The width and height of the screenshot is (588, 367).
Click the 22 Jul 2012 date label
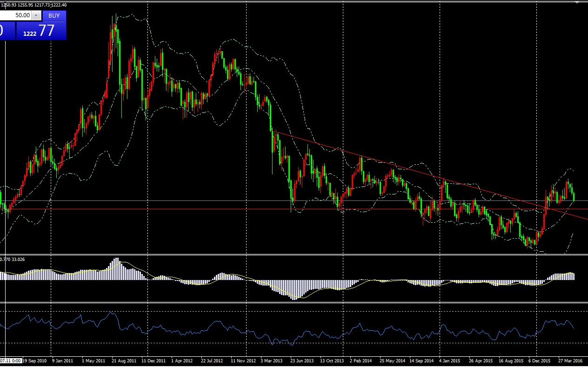213,360
